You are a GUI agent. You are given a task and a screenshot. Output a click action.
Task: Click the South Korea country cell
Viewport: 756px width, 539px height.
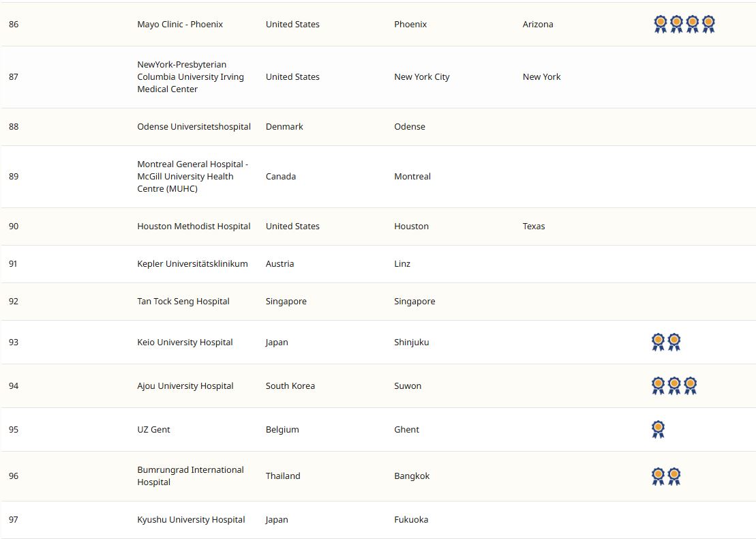(x=290, y=386)
